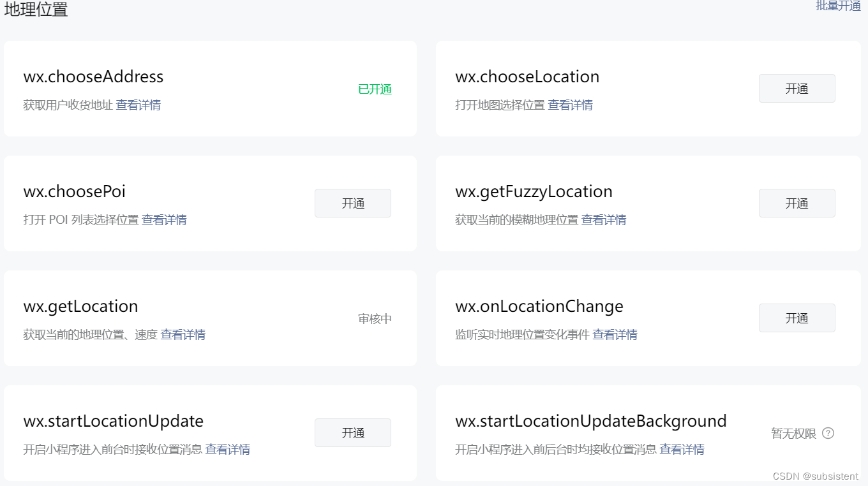Click 开通 button for wx.startLocationUpdate
Image resolution: width=868 pixels, height=486 pixels.
coord(352,432)
